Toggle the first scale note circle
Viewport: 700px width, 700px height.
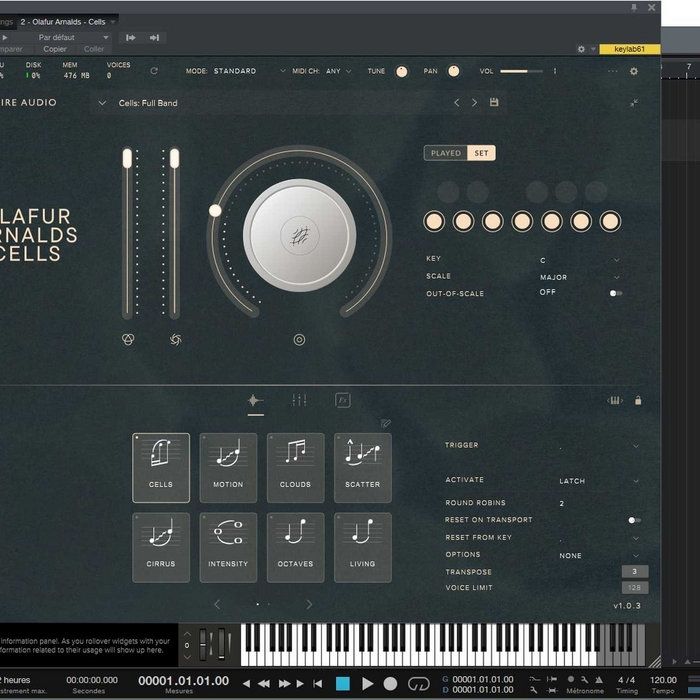tap(434, 221)
